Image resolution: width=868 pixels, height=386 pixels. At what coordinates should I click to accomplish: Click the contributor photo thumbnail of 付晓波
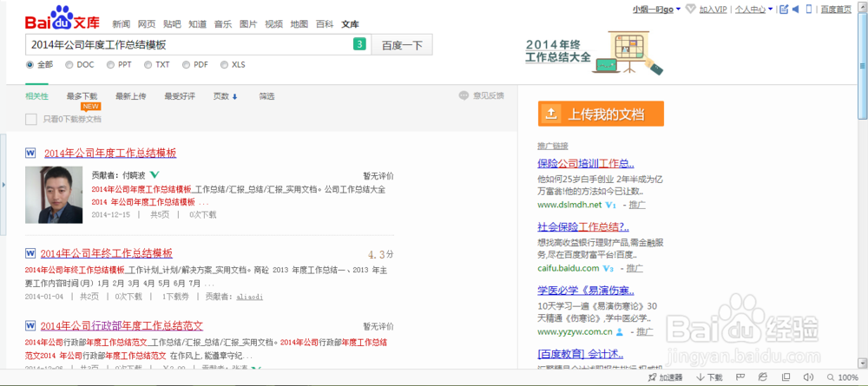click(54, 194)
